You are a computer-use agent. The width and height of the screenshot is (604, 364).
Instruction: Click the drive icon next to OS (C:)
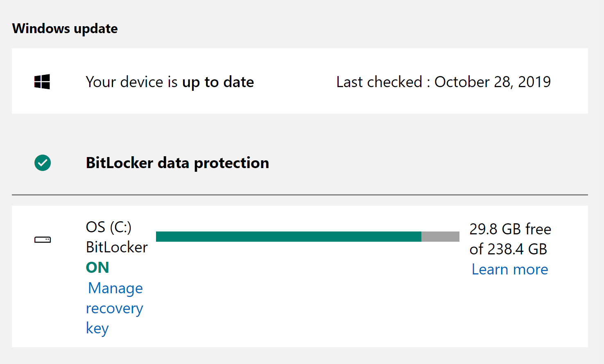pos(42,240)
